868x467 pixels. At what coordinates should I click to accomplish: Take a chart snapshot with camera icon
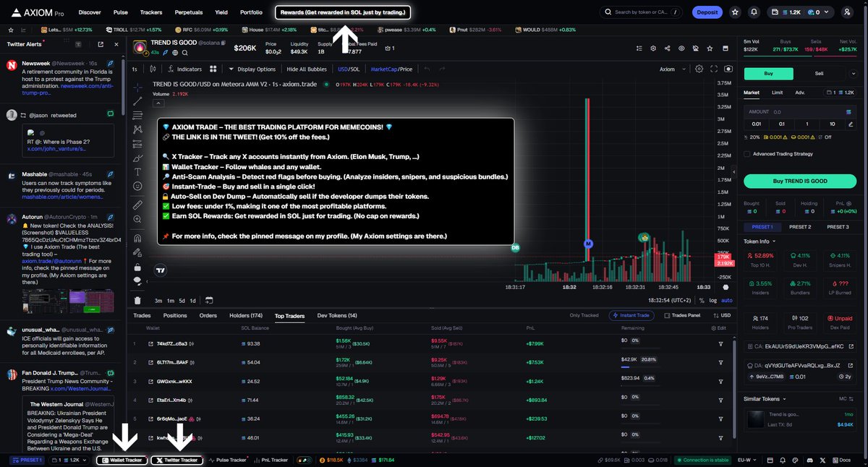point(728,69)
